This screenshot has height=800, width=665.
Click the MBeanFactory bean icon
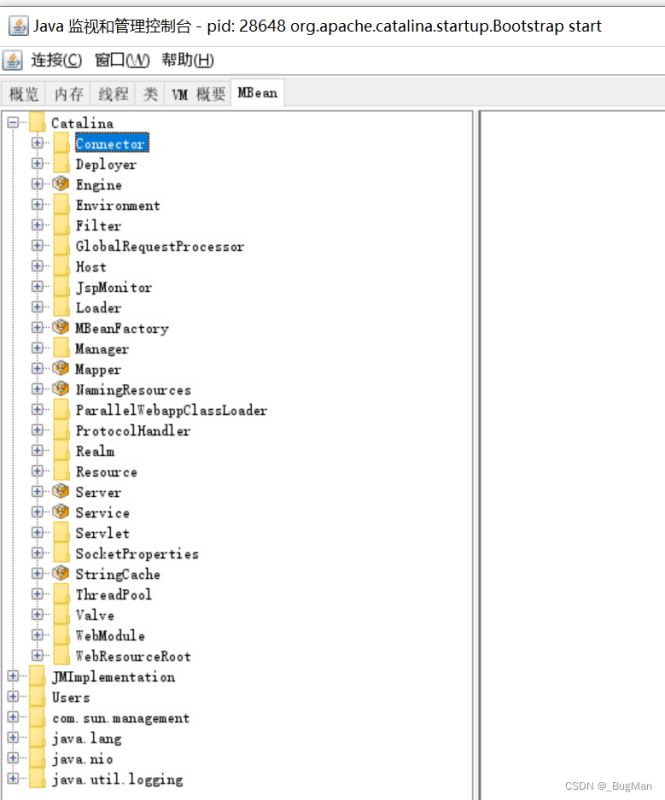(61, 327)
